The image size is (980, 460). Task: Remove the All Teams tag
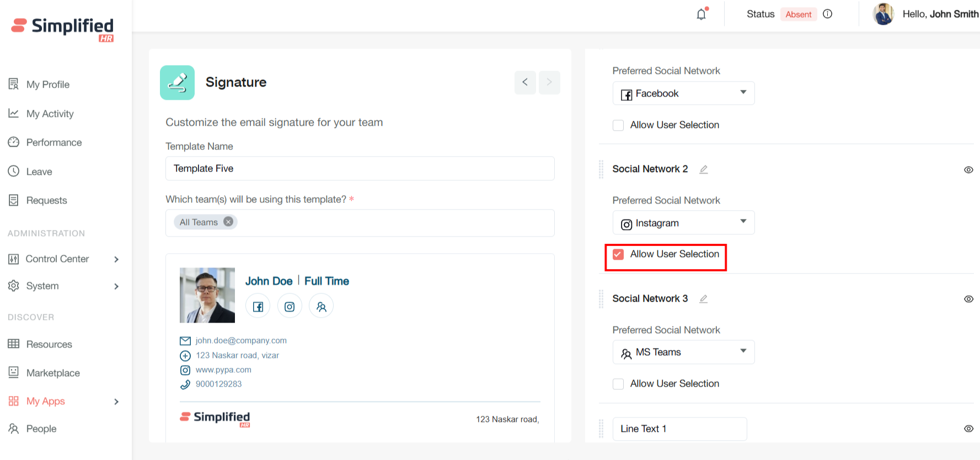tap(228, 222)
